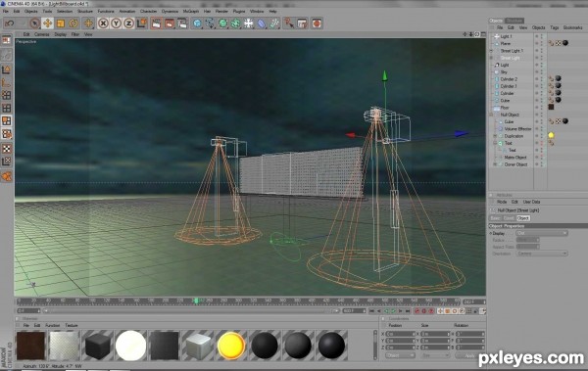588x371 pixels.
Task: Select the highlighted Polygons mode icon
Action: [7, 120]
